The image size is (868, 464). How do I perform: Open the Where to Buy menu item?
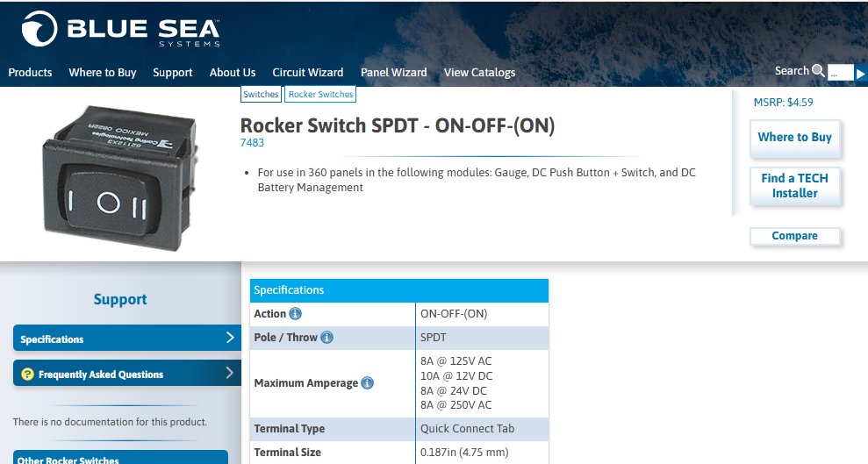click(x=103, y=73)
